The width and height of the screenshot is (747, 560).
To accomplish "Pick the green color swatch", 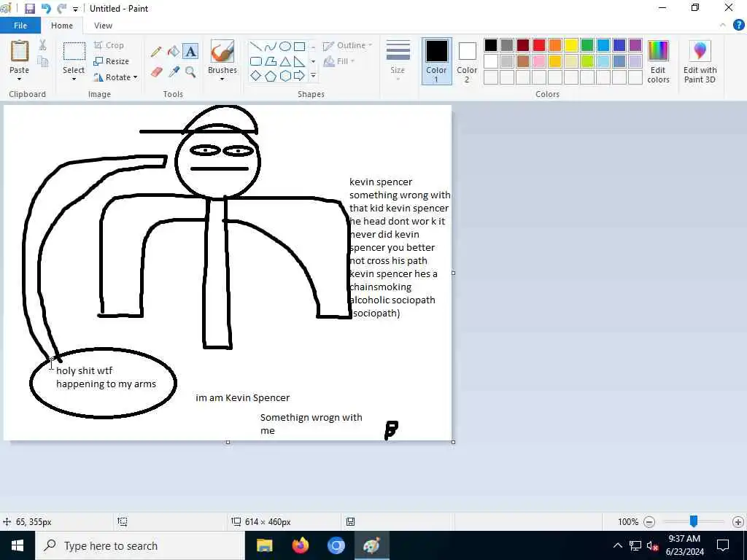I will [x=587, y=45].
